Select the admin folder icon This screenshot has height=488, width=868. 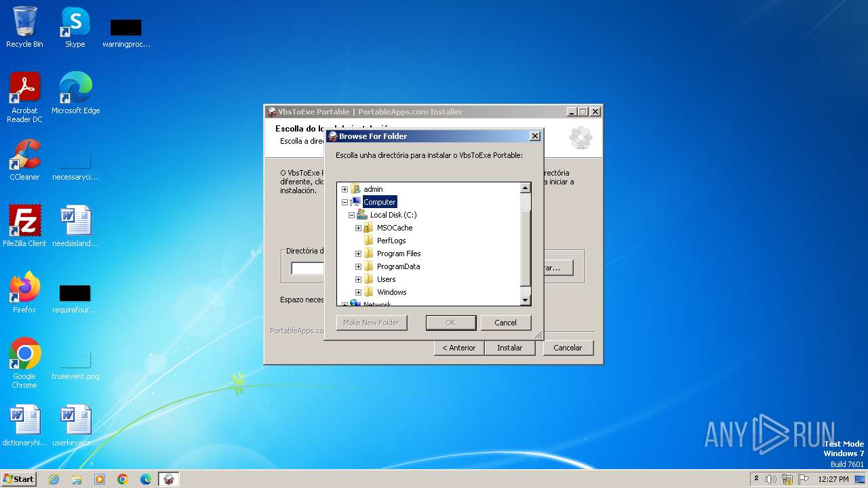point(355,189)
